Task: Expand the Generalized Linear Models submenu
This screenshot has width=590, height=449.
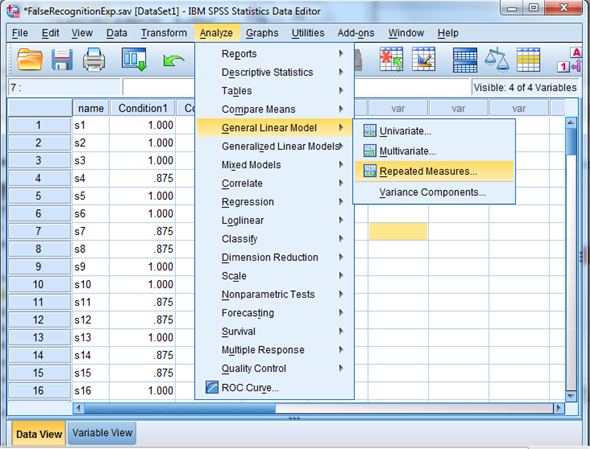Action: click(275, 146)
